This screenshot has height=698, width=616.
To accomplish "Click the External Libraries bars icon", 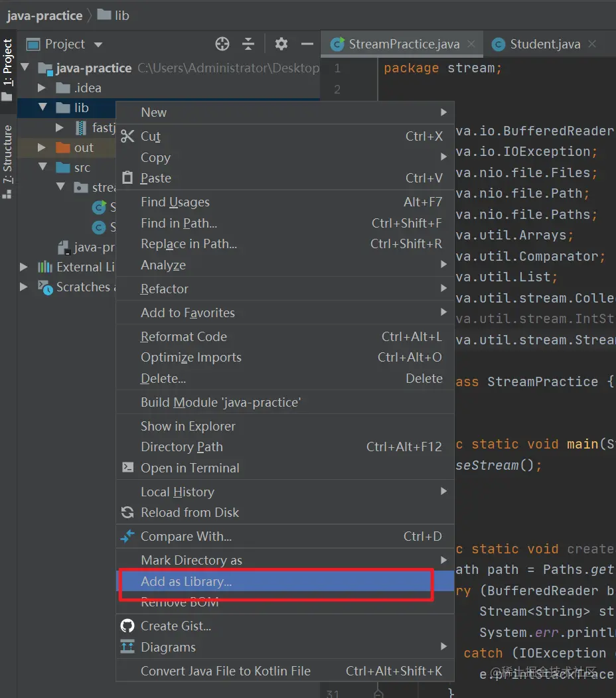I will 44,267.
